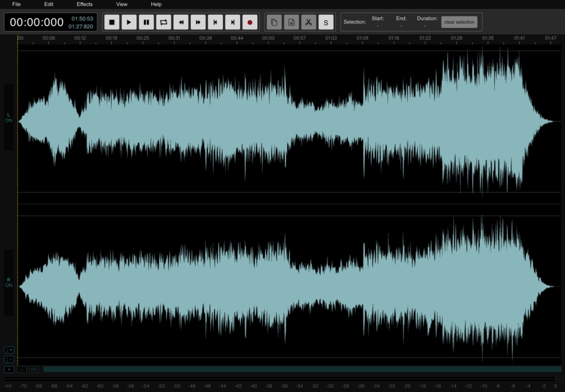
Task: Open the Effects menu
Action: pos(84,4)
